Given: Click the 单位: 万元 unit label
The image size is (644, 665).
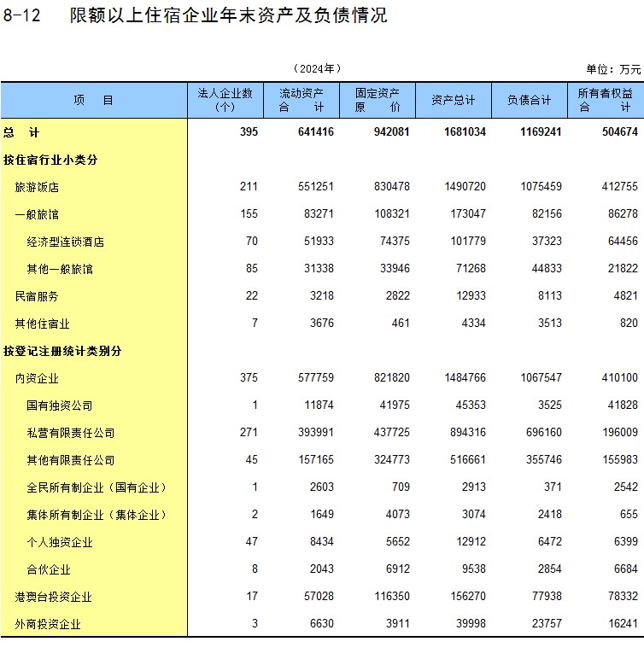Looking at the screenshot, I should (612, 69).
